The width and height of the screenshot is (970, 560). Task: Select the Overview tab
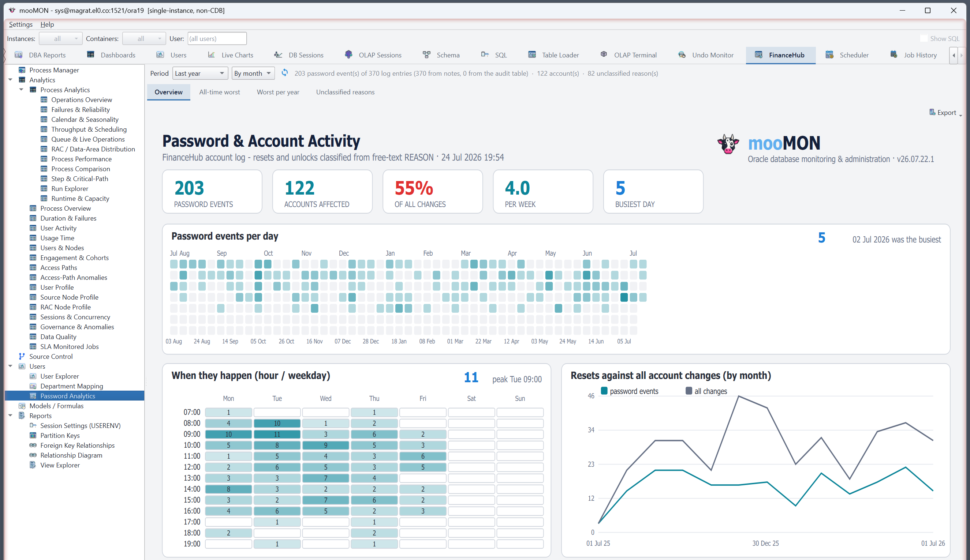(x=168, y=92)
